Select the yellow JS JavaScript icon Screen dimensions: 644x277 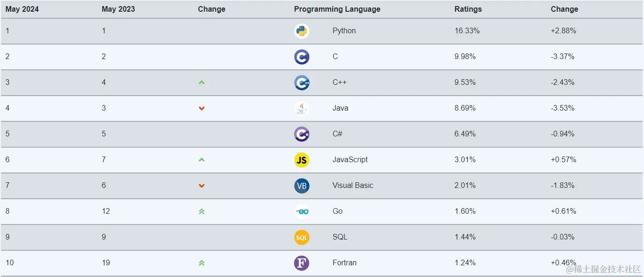[302, 160]
